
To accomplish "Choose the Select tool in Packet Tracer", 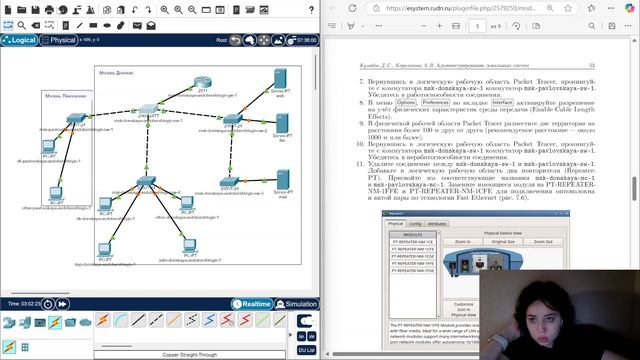I will click(8, 25).
